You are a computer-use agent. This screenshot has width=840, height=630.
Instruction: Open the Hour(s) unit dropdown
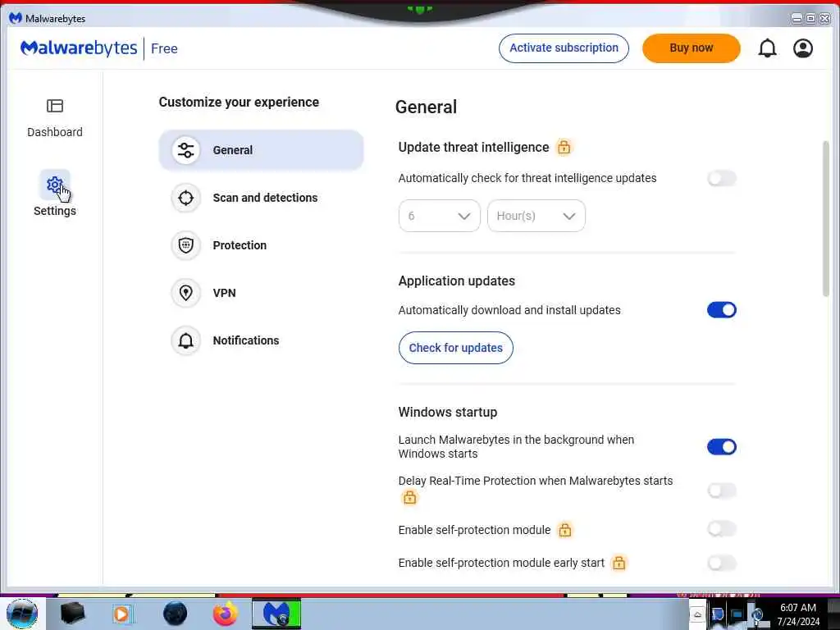[536, 216]
